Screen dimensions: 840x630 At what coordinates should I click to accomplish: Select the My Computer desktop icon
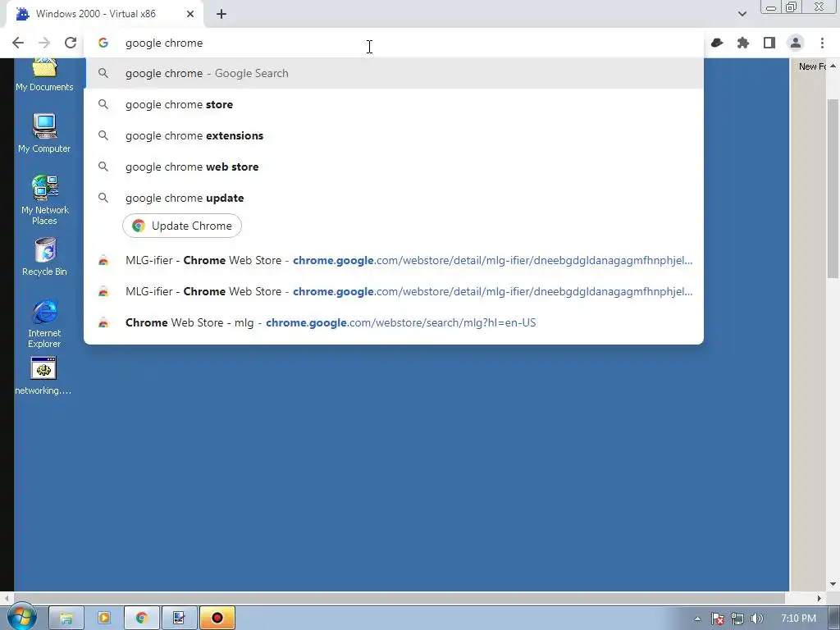pos(44,134)
